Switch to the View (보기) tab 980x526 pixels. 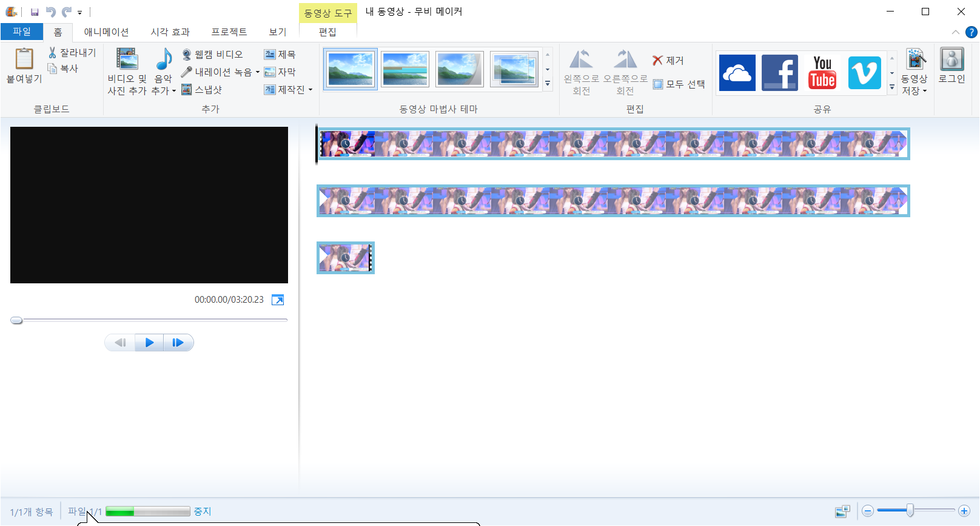pyautogui.click(x=278, y=32)
